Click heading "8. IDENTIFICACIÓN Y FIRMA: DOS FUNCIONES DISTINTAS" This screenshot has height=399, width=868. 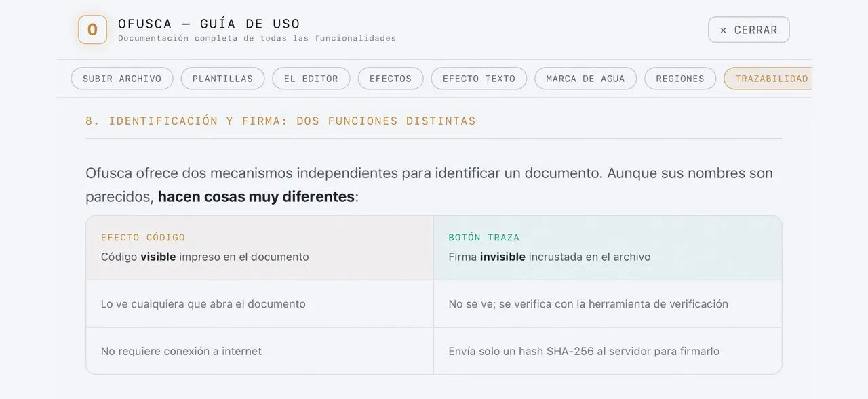tap(281, 121)
